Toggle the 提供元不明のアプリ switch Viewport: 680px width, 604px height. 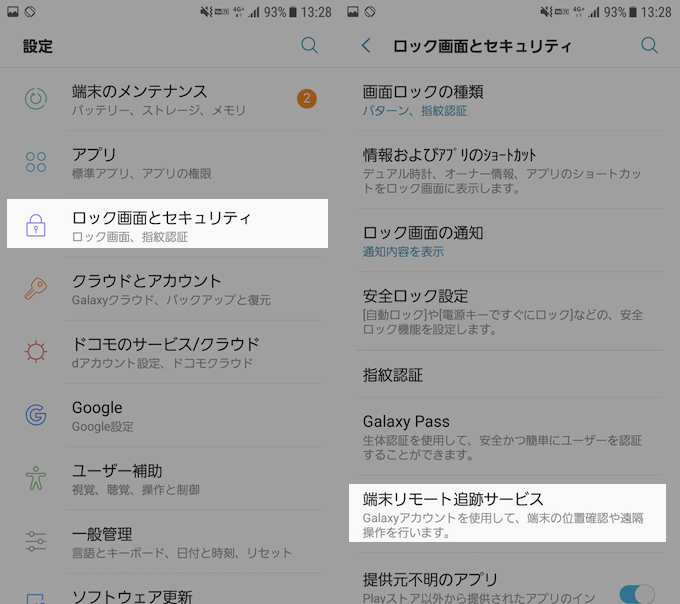click(x=636, y=592)
